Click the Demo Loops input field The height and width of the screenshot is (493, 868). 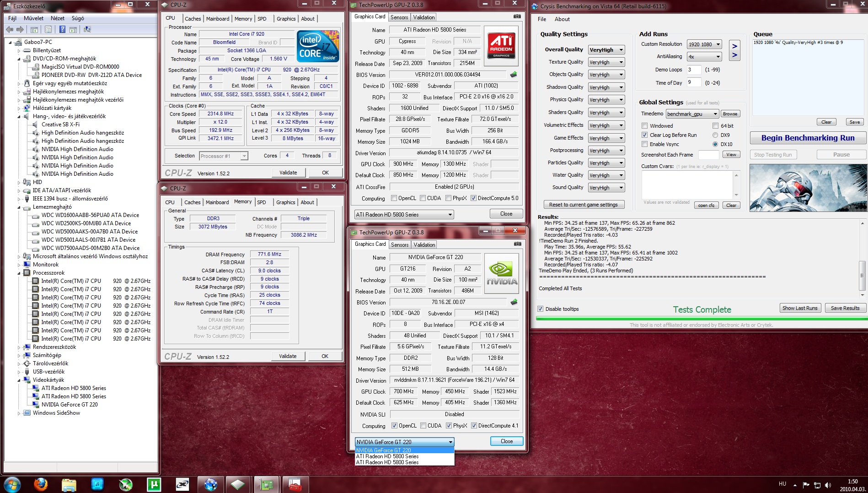pyautogui.click(x=694, y=70)
